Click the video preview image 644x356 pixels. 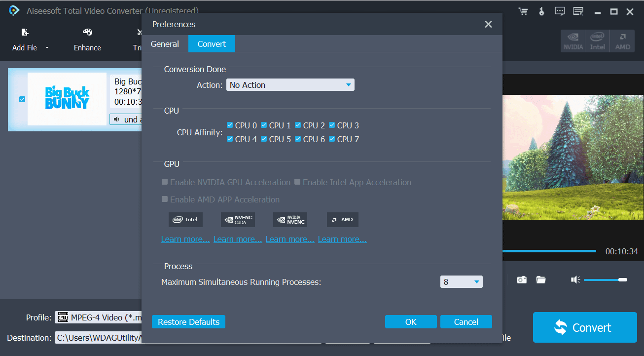point(573,158)
